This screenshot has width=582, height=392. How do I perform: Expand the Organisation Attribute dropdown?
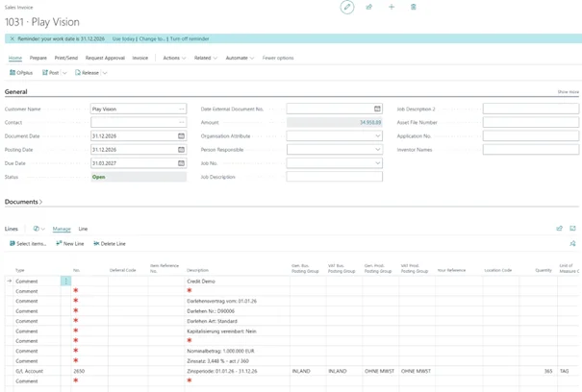tap(377, 136)
